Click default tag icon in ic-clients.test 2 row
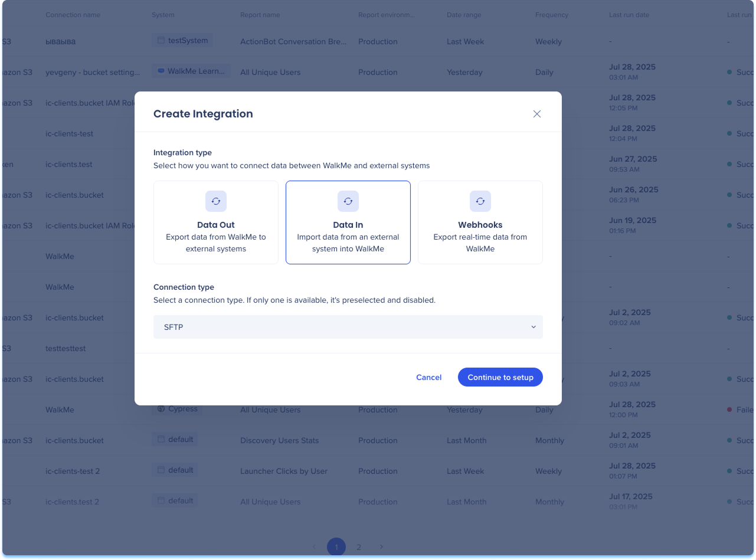The height and width of the screenshot is (560, 756). tap(161, 501)
